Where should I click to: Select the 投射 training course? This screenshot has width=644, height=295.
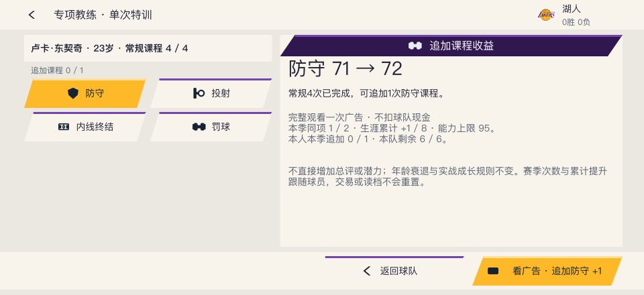coord(211,94)
